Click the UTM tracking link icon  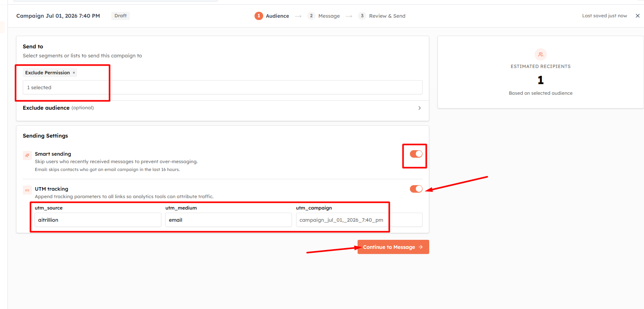coord(27,190)
